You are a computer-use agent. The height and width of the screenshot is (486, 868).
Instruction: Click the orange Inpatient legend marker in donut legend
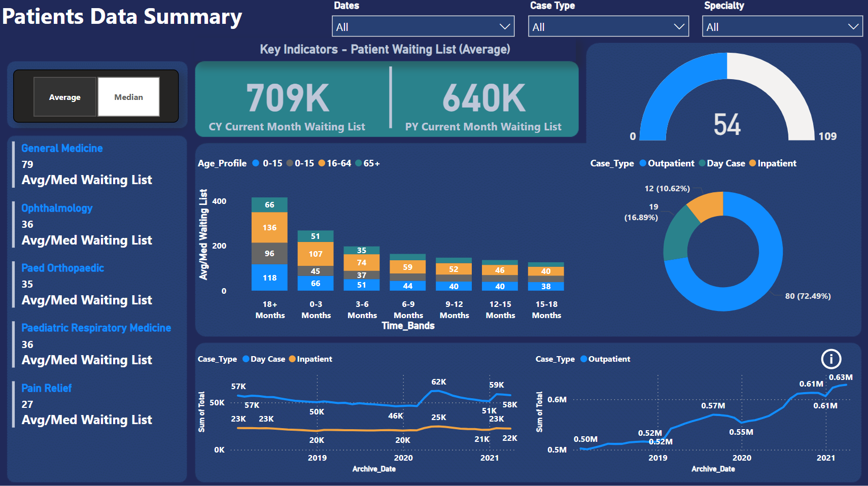tap(753, 163)
